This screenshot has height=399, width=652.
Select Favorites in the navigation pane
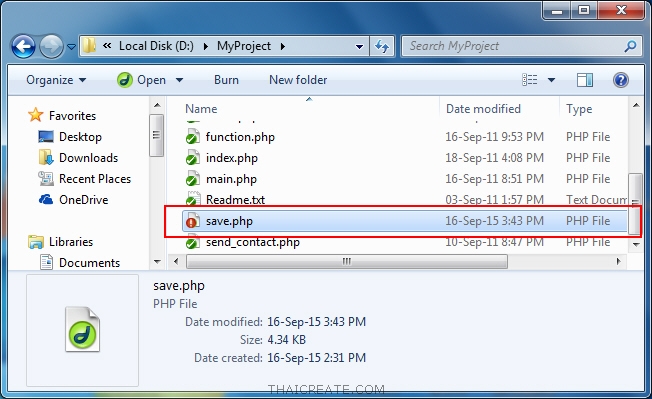point(72,116)
